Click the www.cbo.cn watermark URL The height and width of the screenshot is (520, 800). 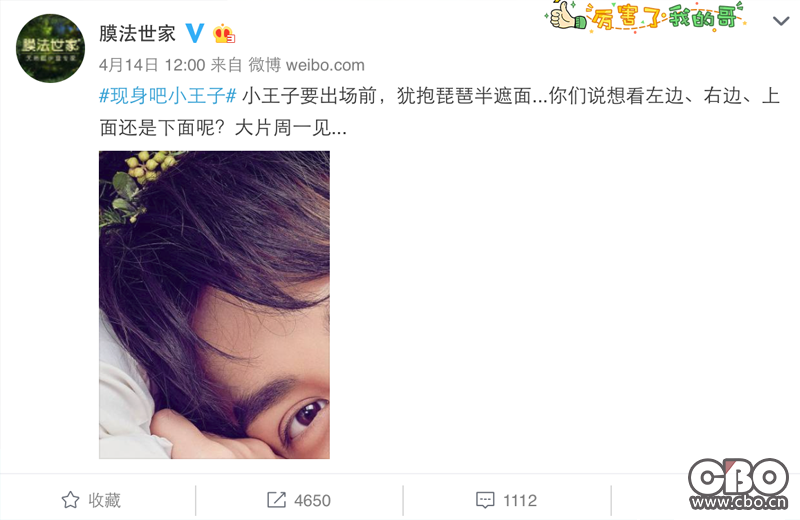(739, 502)
